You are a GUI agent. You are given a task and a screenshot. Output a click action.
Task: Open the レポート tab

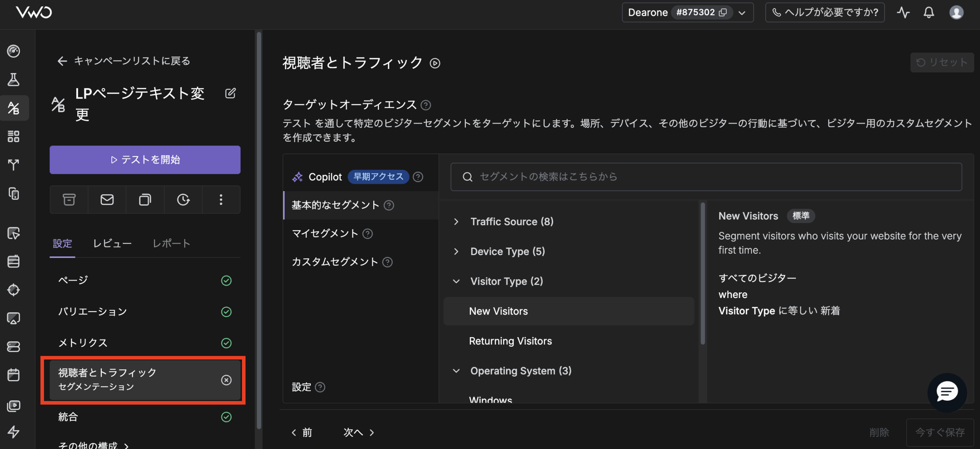[x=171, y=243]
